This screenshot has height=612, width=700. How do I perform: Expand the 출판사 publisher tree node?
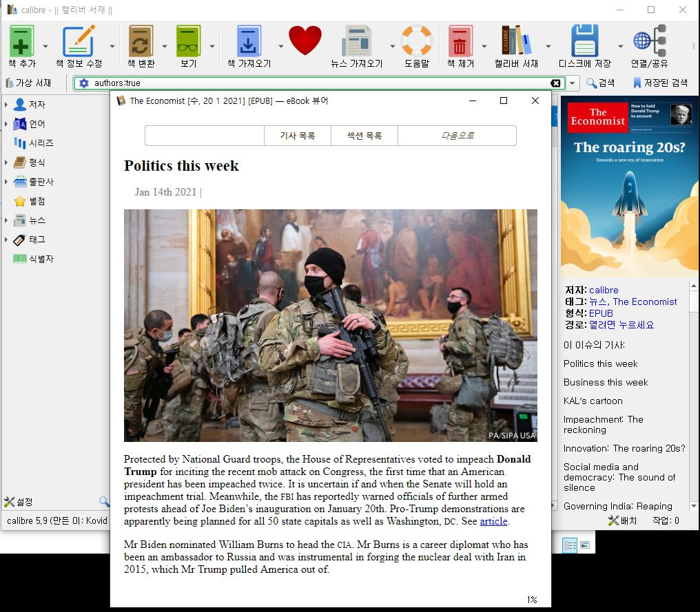(6, 182)
